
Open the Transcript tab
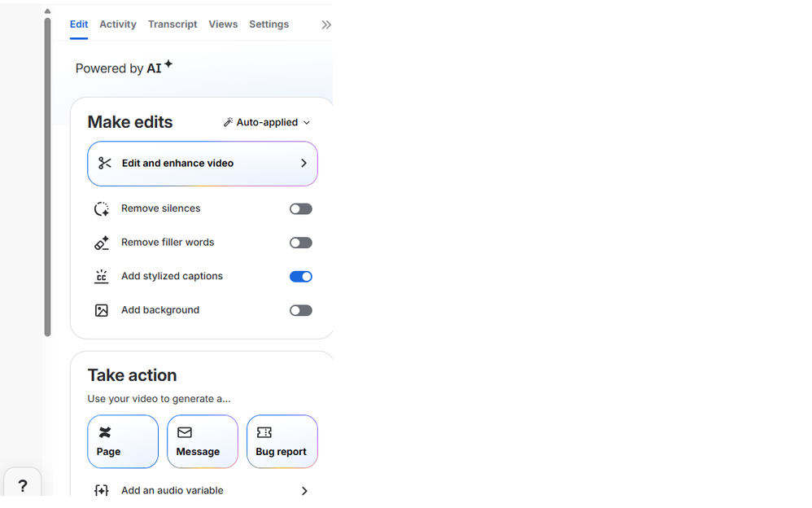(x=172, y=24)
